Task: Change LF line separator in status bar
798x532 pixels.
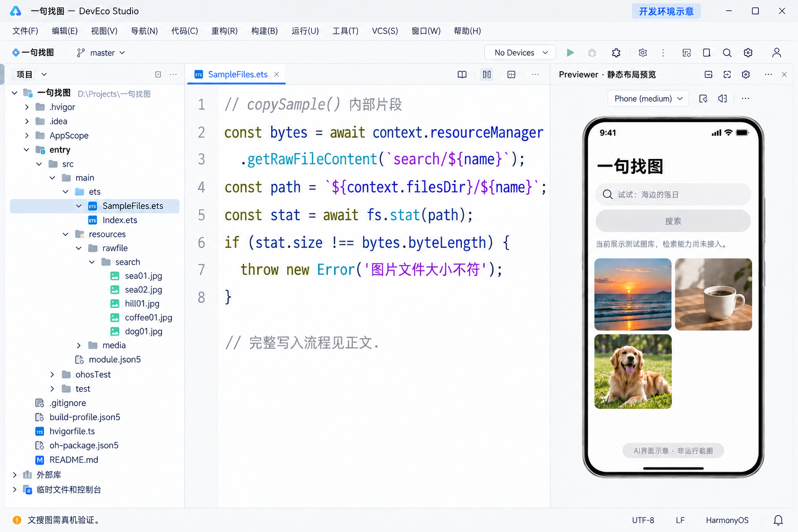Action: [x=680, y=520]
